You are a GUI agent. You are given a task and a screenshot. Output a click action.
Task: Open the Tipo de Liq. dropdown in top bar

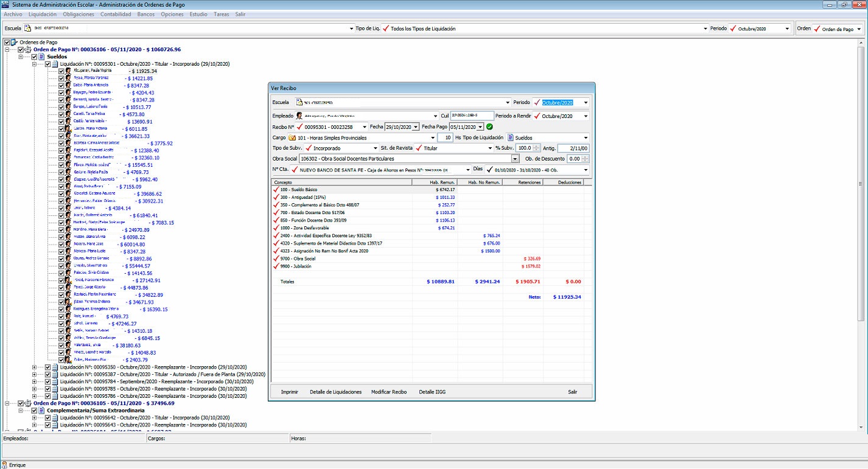pyautogui.click(x=705, y=29)
